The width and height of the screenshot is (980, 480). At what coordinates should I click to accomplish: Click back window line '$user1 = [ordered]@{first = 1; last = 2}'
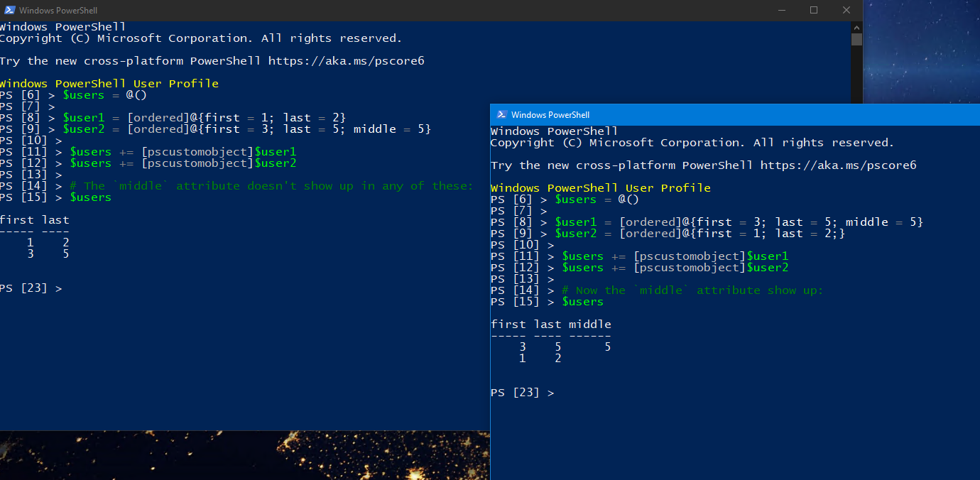205,118
